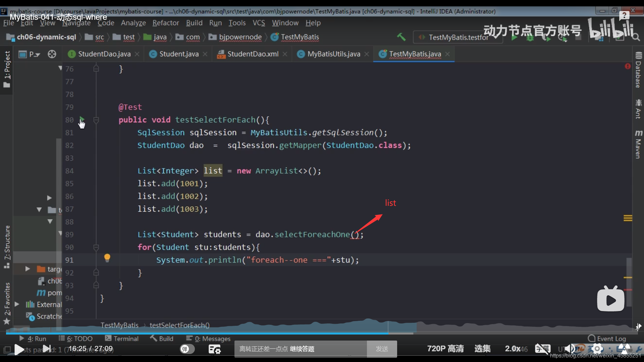Run the TestMyBatis configuration with green arrow
Viewport: 644px width, 362px height.
click(x=514, y=38)
